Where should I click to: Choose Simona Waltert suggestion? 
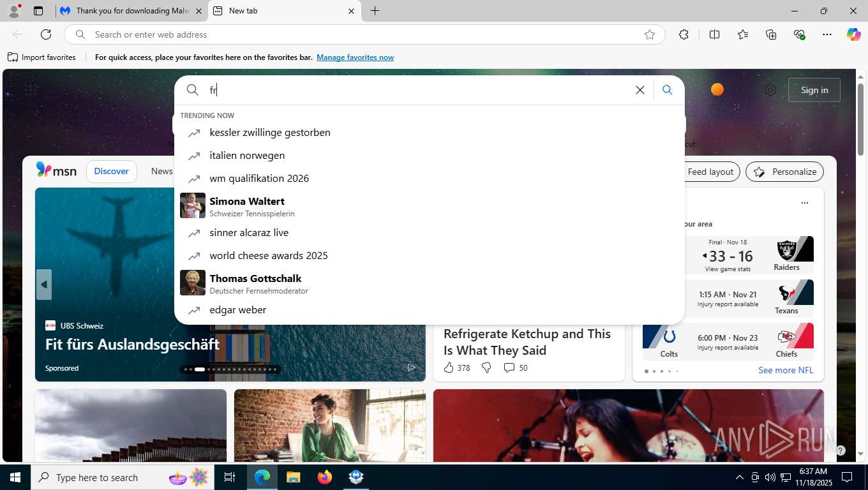[429, 206]
